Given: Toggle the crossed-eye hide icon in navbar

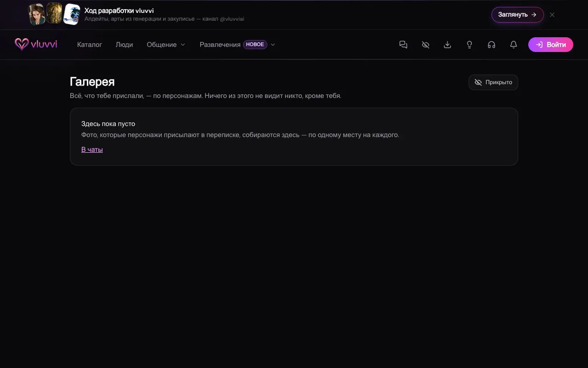Looking at the screenshot, I should (425, 45).
